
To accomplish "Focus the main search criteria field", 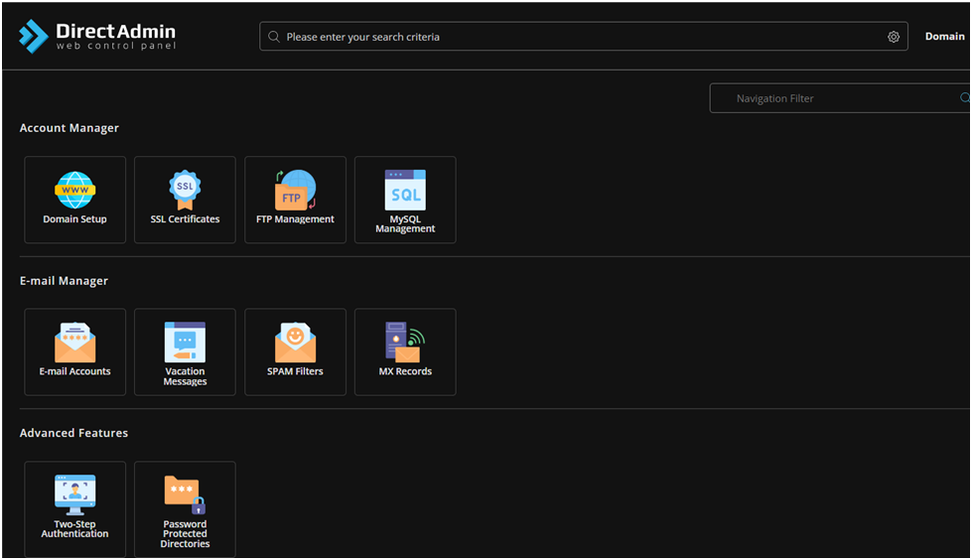I will pos(584,37).
